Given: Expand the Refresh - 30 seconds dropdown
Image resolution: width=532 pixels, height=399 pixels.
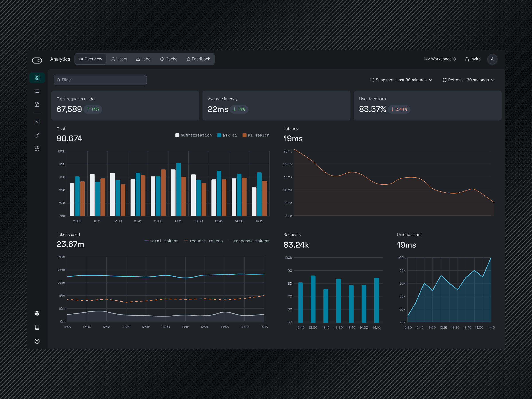Looking at the screenshot, I should (468, 80).
